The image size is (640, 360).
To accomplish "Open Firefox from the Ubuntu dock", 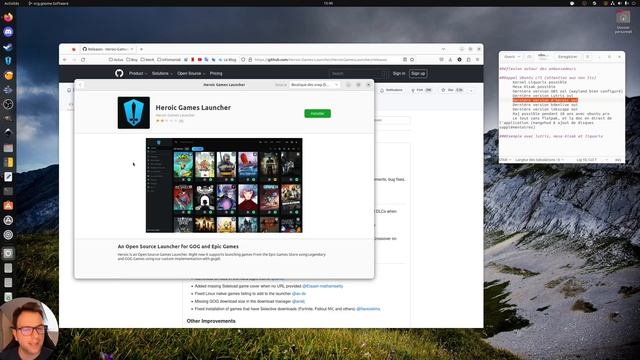I will pyautogui.click(x=8, y=17).
